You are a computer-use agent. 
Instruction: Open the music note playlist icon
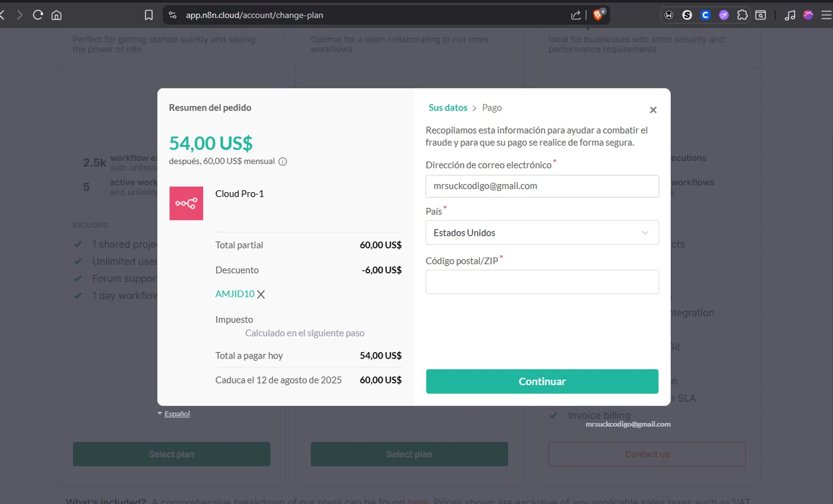click(790, 15)
